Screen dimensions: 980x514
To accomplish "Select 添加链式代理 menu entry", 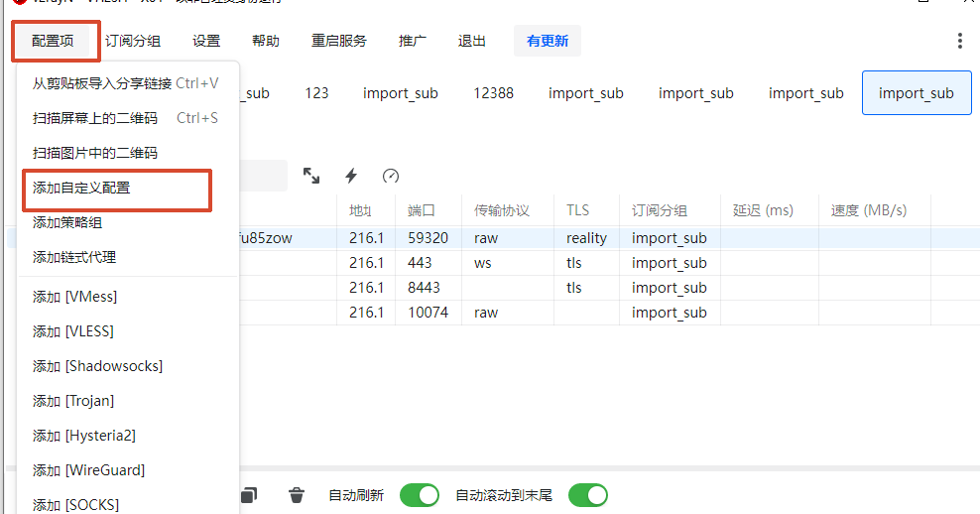I will 128,257.
